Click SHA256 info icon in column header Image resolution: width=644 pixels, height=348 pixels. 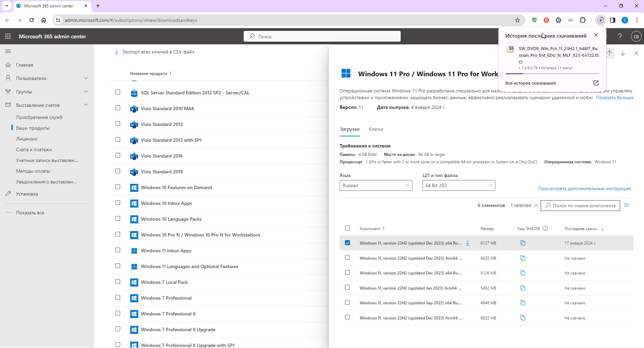click(545, 228)
